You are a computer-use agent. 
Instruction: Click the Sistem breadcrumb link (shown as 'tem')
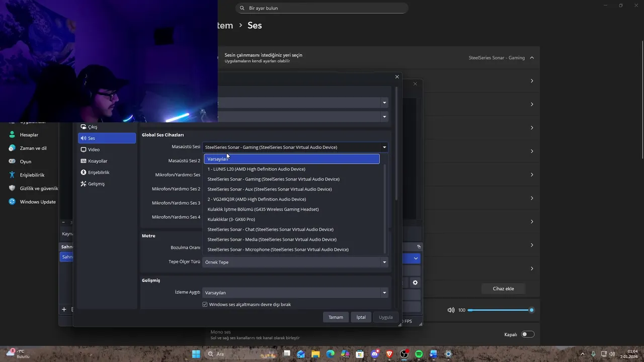pos(225,25)
